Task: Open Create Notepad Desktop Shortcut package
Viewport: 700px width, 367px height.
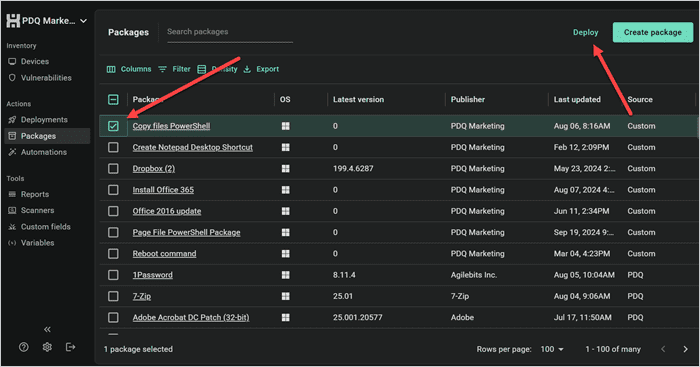Action: pyautogui.click(x=192, y=147)
